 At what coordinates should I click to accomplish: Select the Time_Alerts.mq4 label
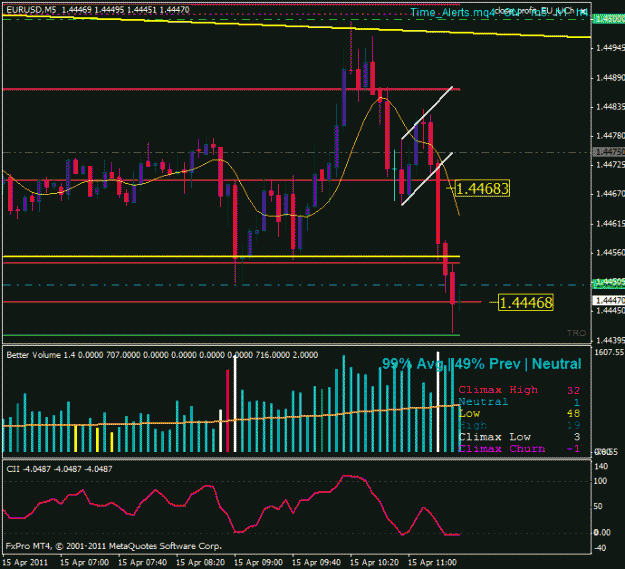coord(452,13)
